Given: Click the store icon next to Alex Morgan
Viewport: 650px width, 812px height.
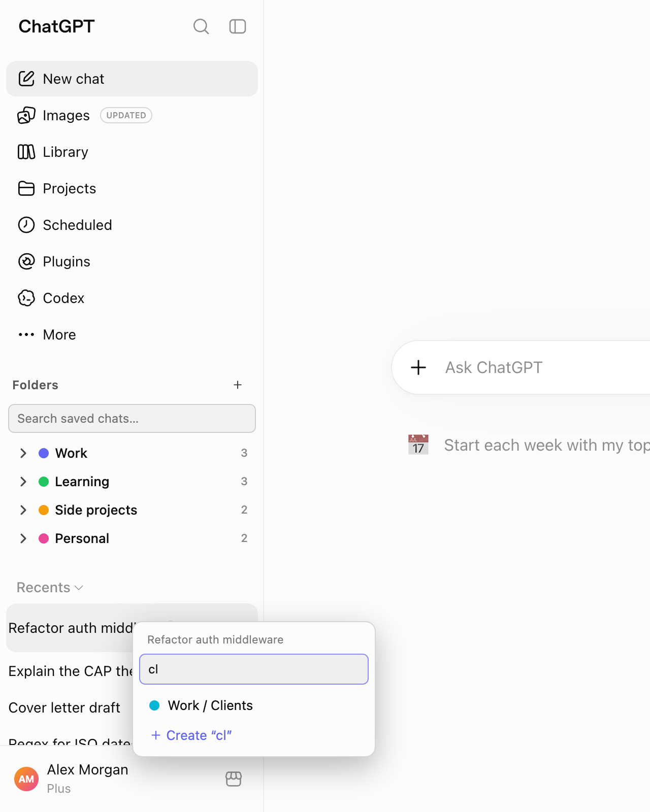Looking at the screenshot, I should point(234,779).
